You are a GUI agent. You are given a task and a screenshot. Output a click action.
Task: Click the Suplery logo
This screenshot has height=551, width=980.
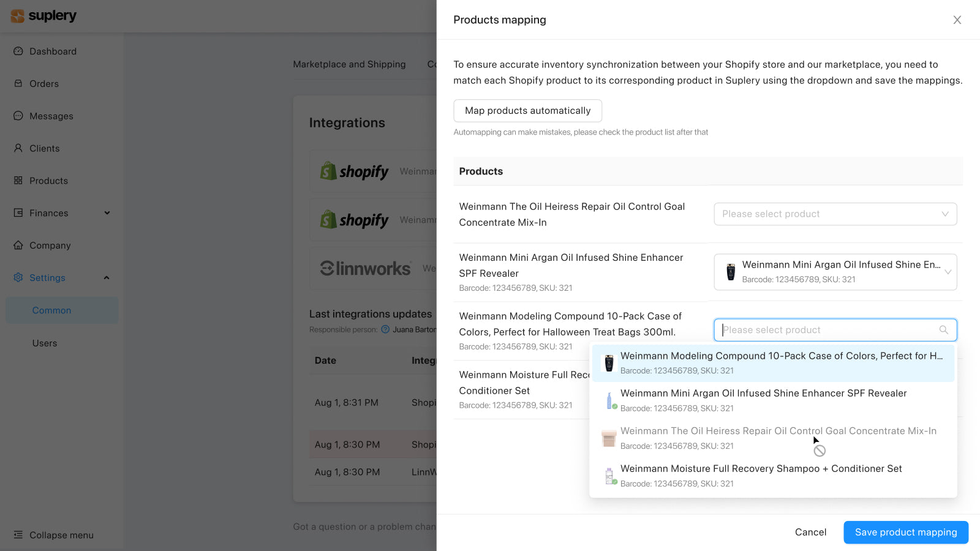[42, 16]
